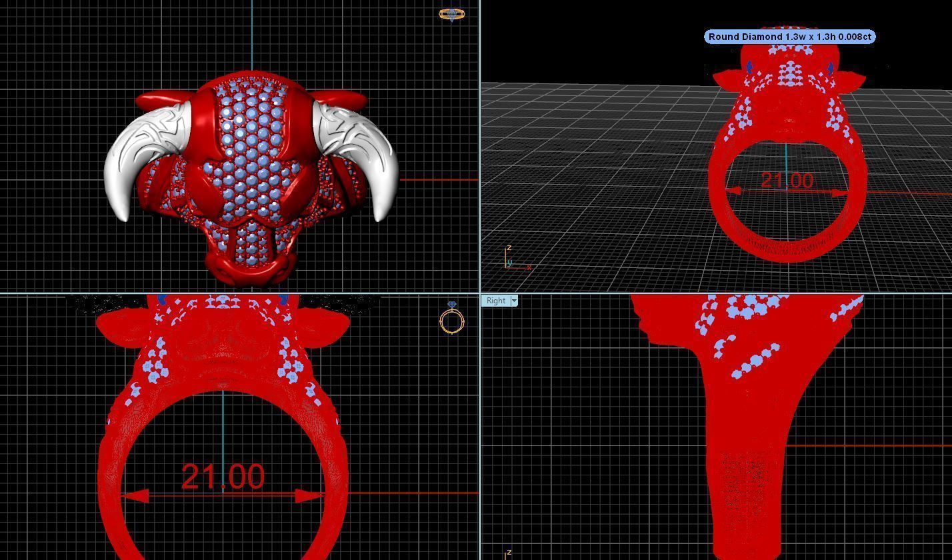Click the 'Right' viewport title label

[x=495, y=301]
